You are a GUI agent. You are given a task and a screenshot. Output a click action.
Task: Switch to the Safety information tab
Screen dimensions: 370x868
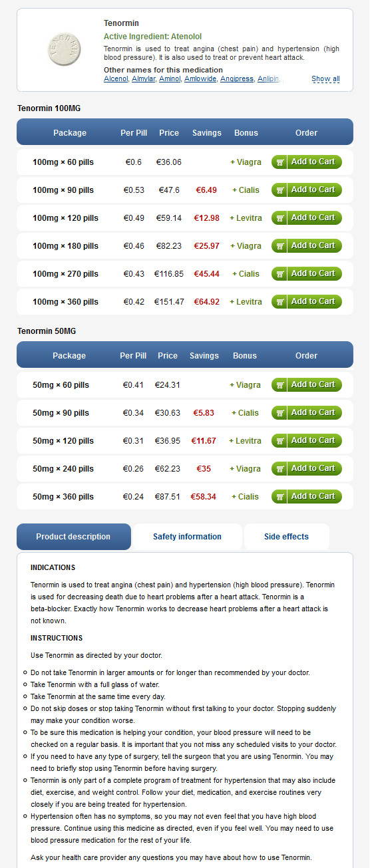point(187,537)
